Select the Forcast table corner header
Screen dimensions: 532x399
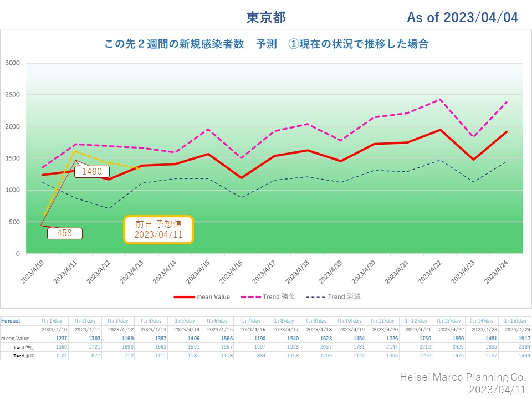11,321
